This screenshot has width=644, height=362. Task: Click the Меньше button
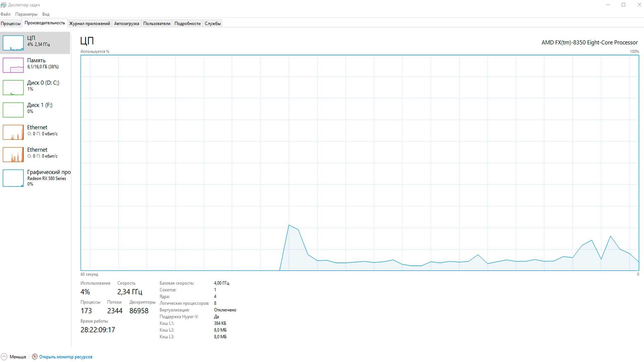(x=19, y=357)
